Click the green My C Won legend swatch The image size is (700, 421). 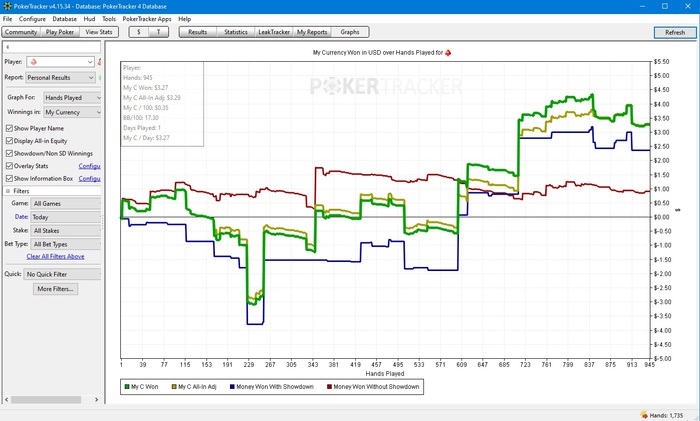pos(127,387)
